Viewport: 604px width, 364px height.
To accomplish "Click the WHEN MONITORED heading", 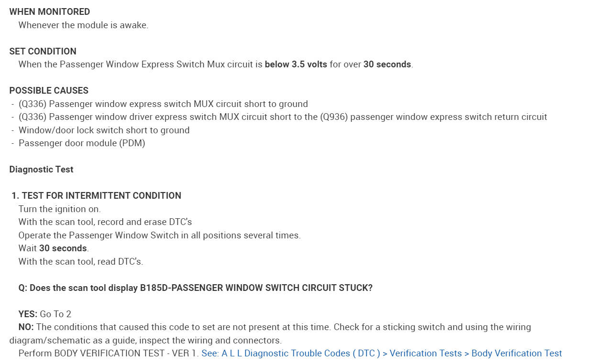I will [49, 12].
